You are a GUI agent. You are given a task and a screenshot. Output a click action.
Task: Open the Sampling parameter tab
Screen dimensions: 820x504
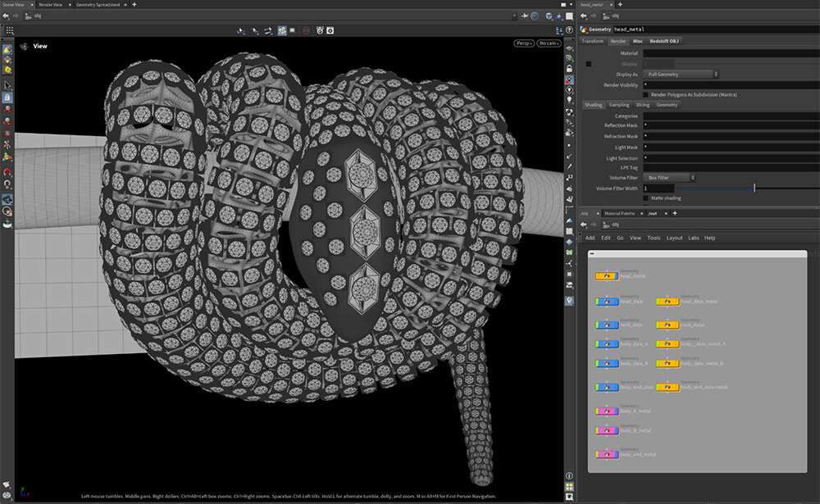619,105
